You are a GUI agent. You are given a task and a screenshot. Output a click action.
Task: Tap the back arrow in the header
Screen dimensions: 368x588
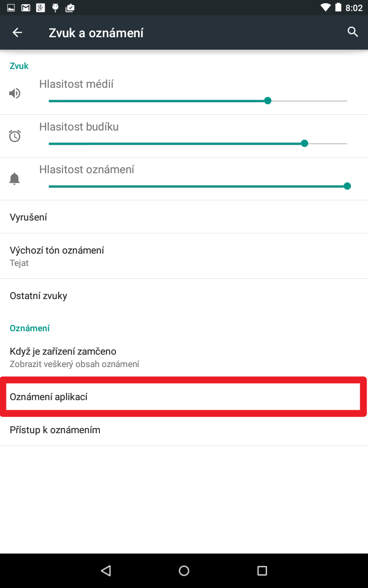[17, 33]
